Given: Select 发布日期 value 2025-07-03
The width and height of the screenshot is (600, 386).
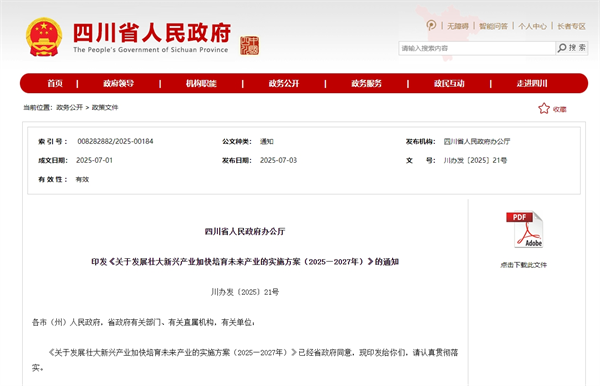Looking at the screenshot, I should [x=279, y=160].
